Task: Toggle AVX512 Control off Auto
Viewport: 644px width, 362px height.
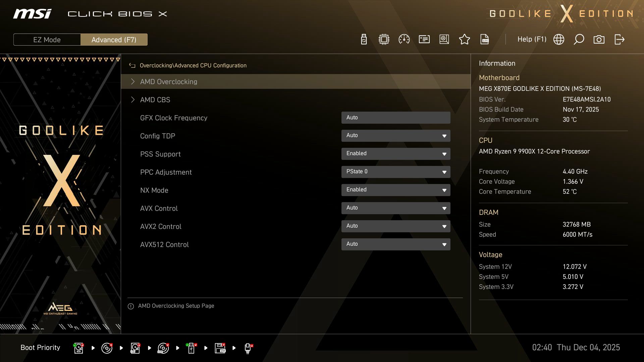Action: pyautogui.click(x=396, y=244)
